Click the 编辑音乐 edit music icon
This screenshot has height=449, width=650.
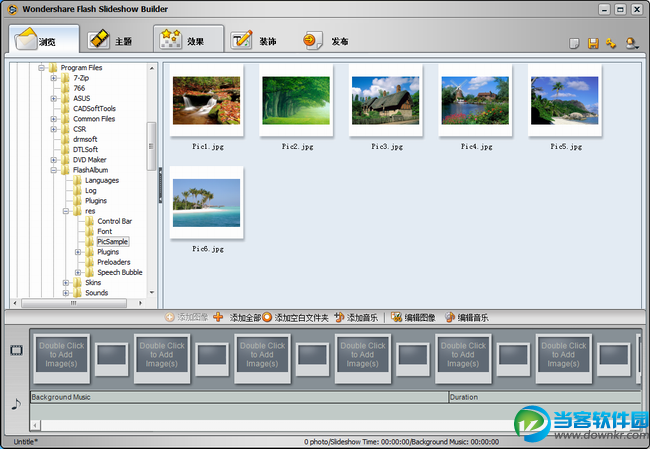[x=450, y=317]
